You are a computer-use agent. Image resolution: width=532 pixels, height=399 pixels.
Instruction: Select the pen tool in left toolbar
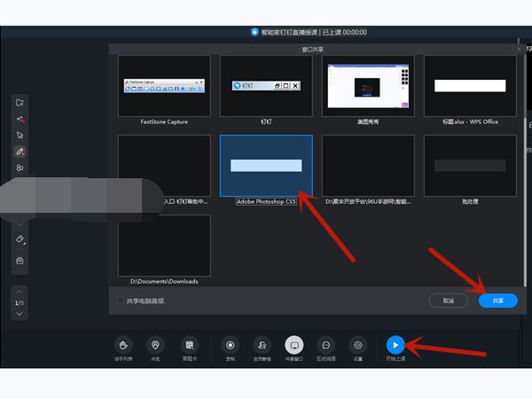(x=20, y=152)
